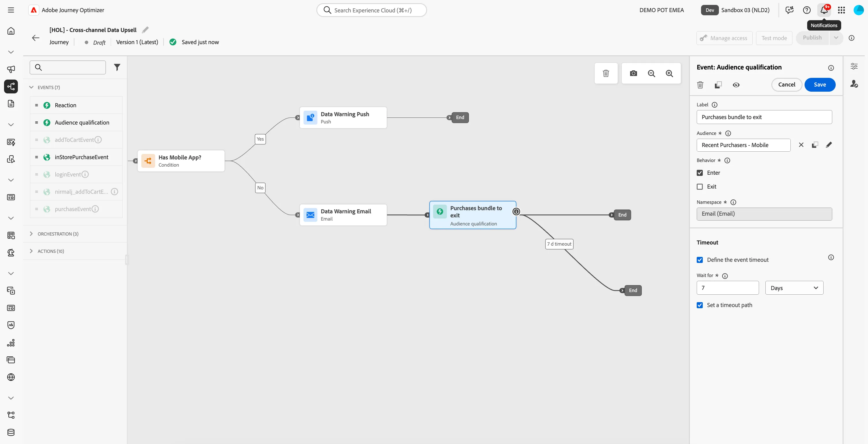Open the Publish dropdown arrow
The image size is (868, 444).
tap(836, 38)
